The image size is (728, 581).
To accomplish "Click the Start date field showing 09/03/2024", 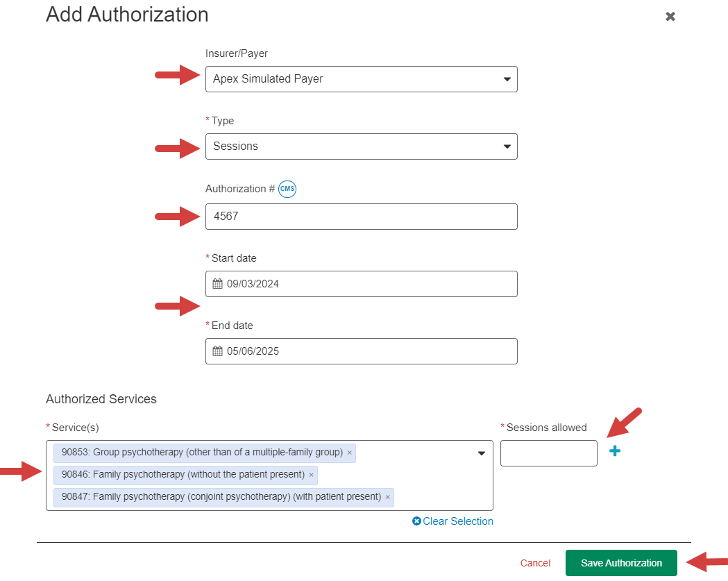I will click(361, 283).
